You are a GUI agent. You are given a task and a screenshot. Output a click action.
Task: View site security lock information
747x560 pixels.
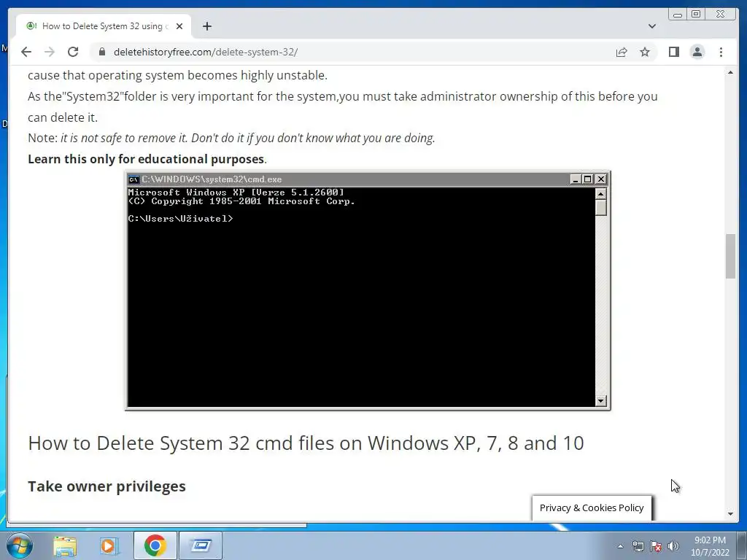102,52
